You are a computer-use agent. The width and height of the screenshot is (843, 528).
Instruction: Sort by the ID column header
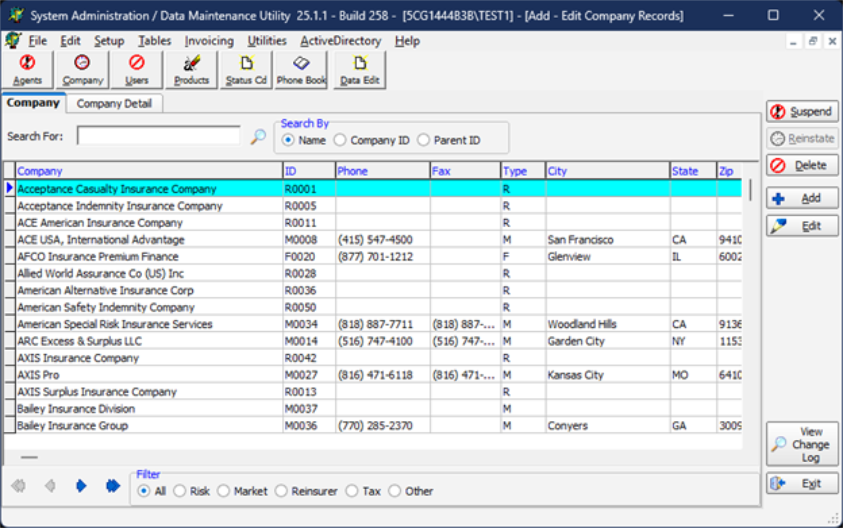(309, 171)
